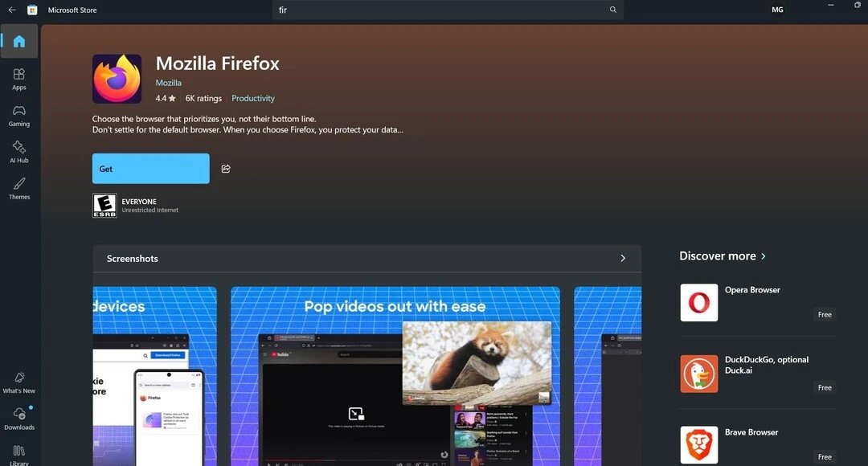The width and height of the screenshot is (868, 466).
Task: Click the 'Mozilla Firefox' title text
Action: point(218,63)
